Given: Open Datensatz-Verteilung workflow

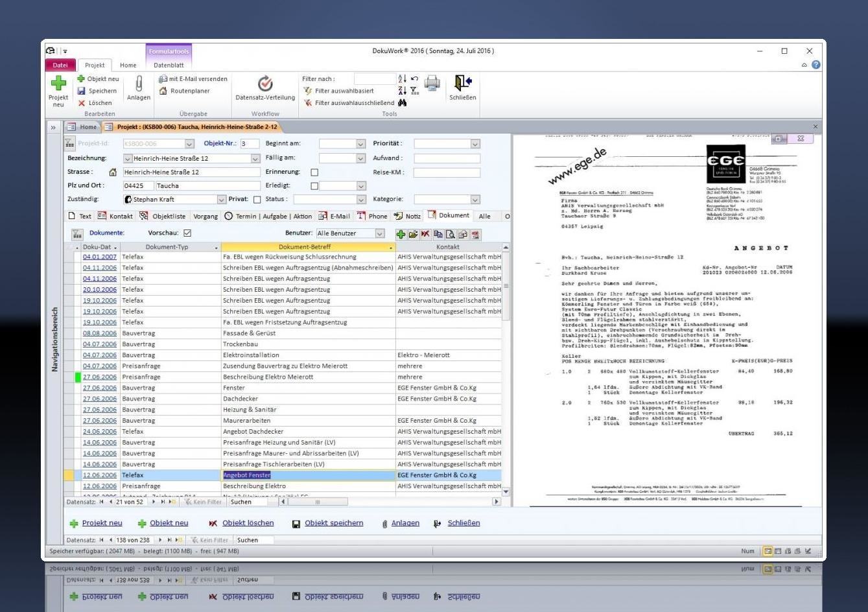Looking at the screenshot, I should [x=265, y=88].
